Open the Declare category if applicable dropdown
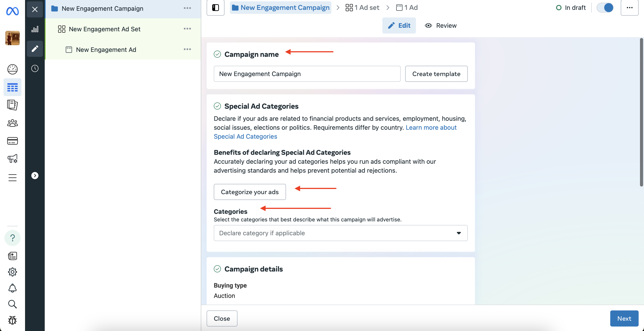The image size is (644, 331). click(x=341, y=233)
